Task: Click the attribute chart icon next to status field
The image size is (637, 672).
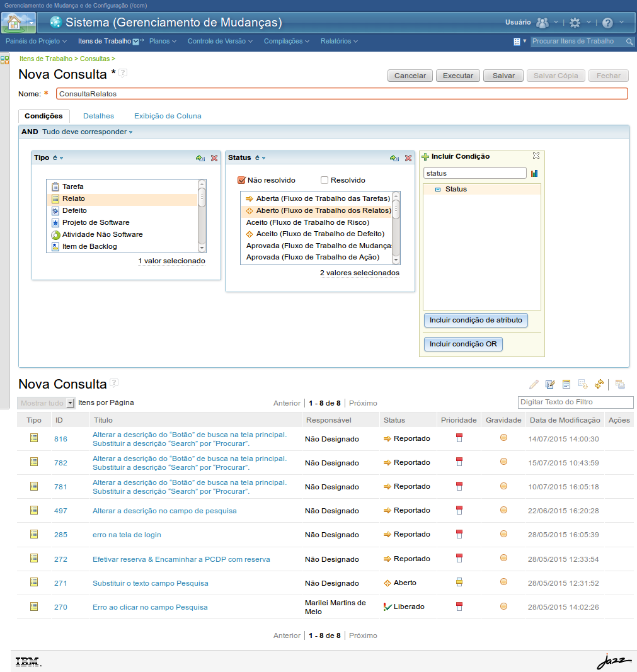Action: (534, 174)
